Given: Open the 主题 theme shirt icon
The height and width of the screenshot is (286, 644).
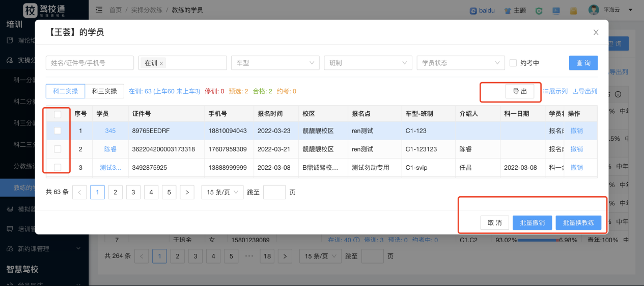Looking at the screenshot, I should 508,10.
